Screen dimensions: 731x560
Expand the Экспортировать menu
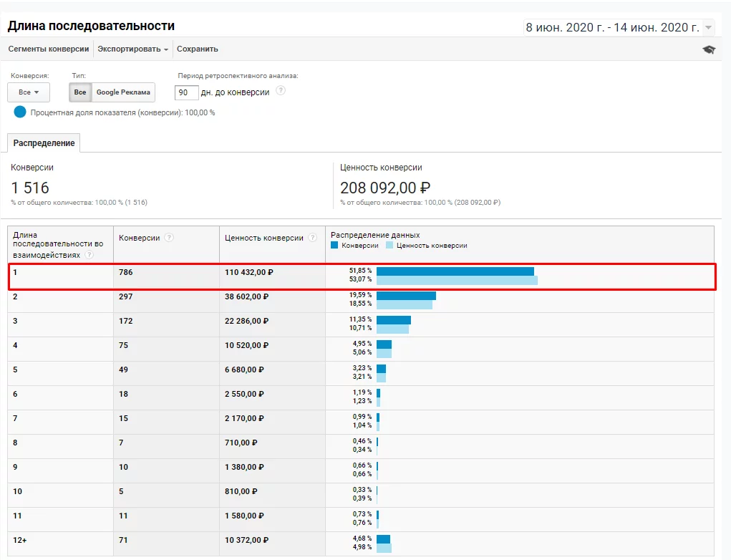coord(133,49)
